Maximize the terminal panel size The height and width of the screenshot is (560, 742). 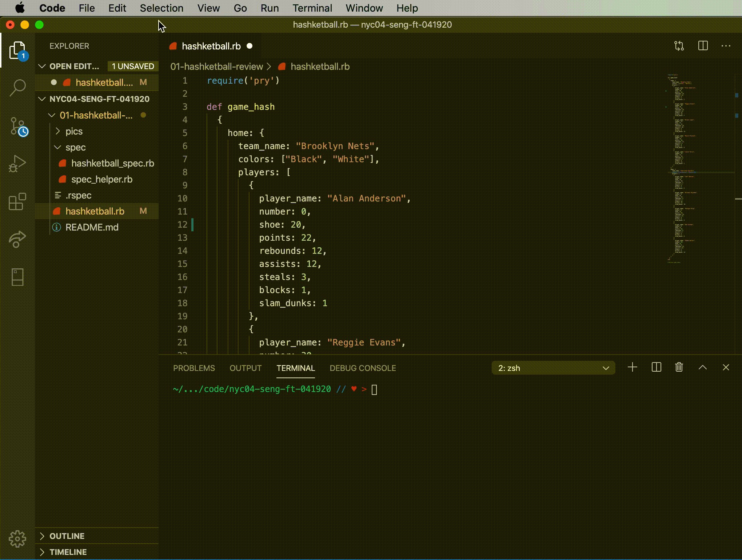pyautogui.click(x=703, y=367)
